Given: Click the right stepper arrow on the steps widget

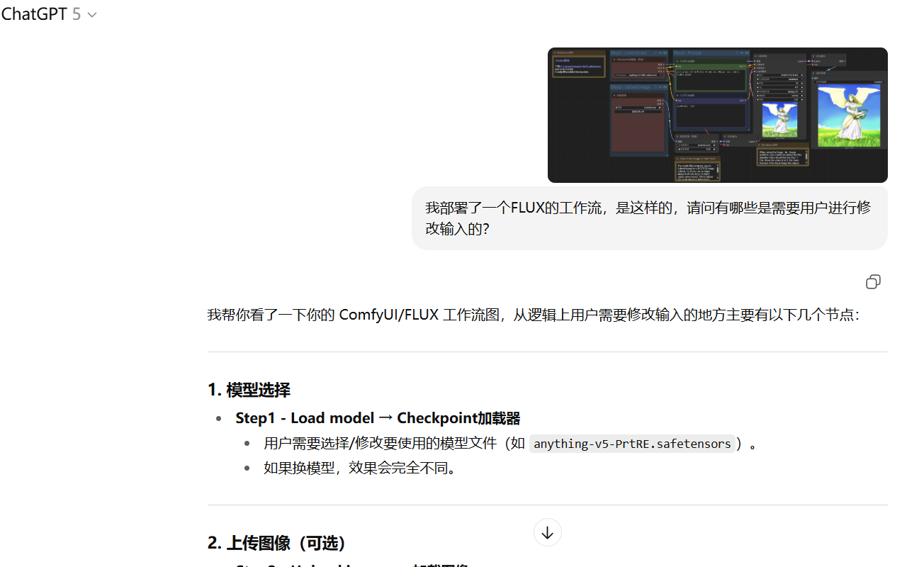Looking at the screenshot, I should click(801, 83).
